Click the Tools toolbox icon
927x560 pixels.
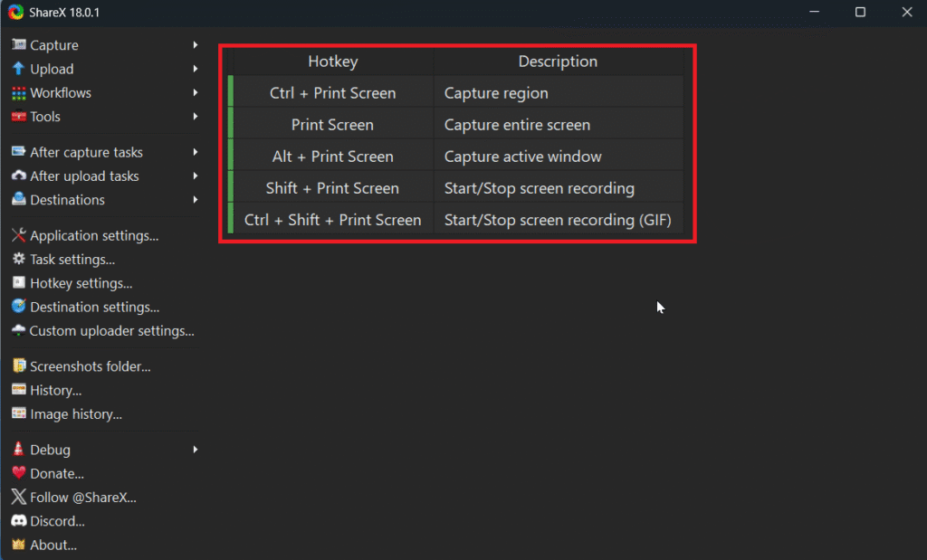coord(18,117)
